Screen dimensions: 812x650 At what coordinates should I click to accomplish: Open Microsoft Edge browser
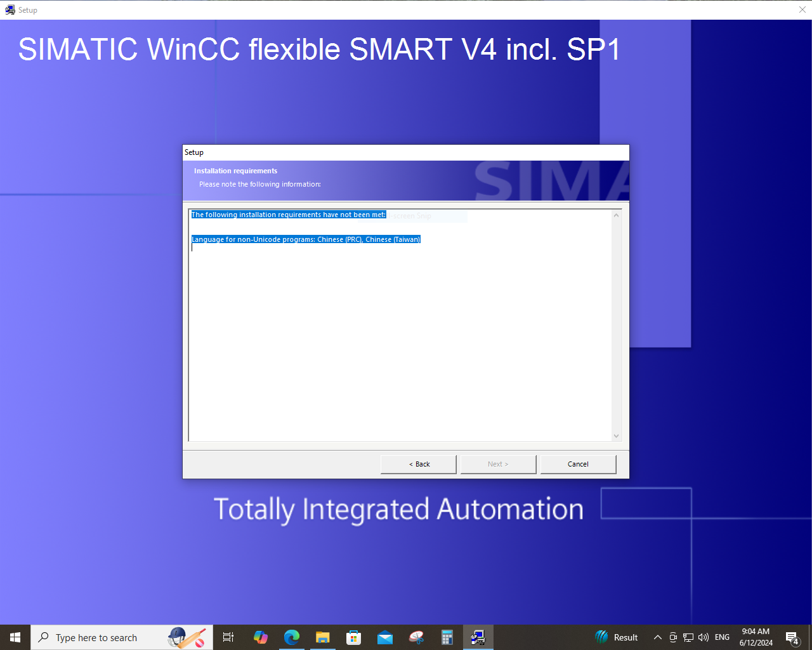[x=292, y=637]
